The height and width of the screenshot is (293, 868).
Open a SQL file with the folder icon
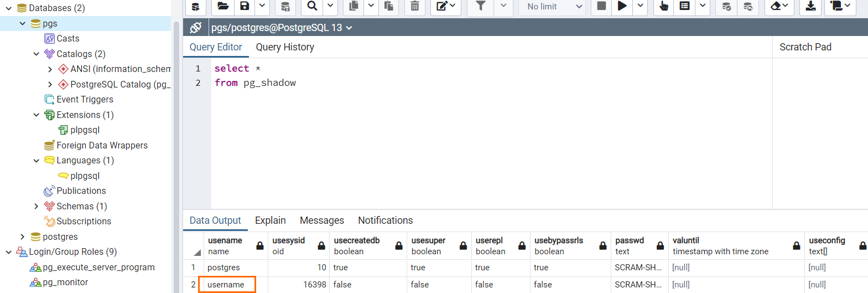pos(222,6)
